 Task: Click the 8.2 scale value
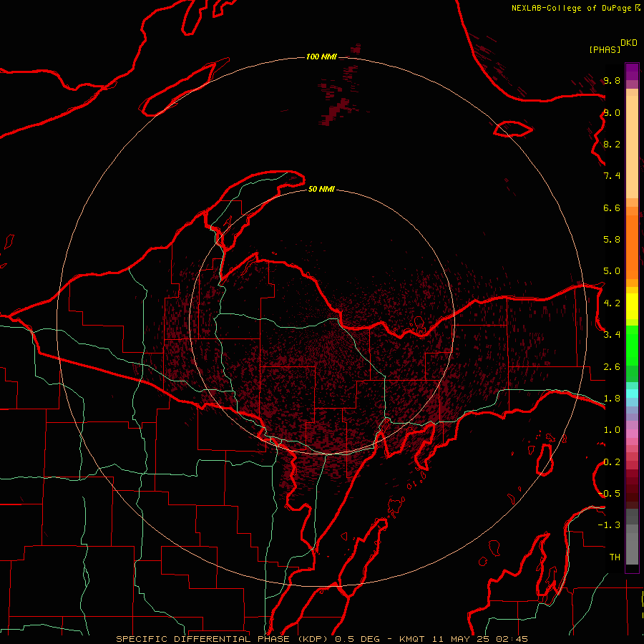point(612,144)
